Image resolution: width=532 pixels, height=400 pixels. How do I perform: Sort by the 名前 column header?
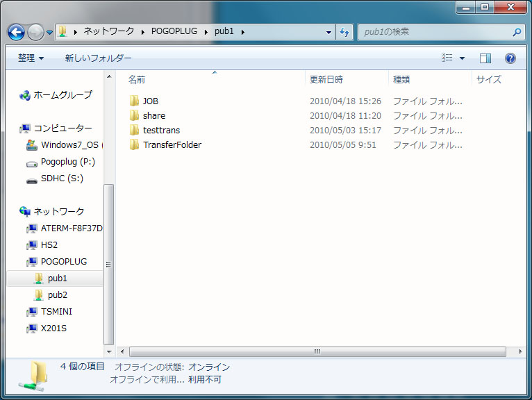(137, 79)
